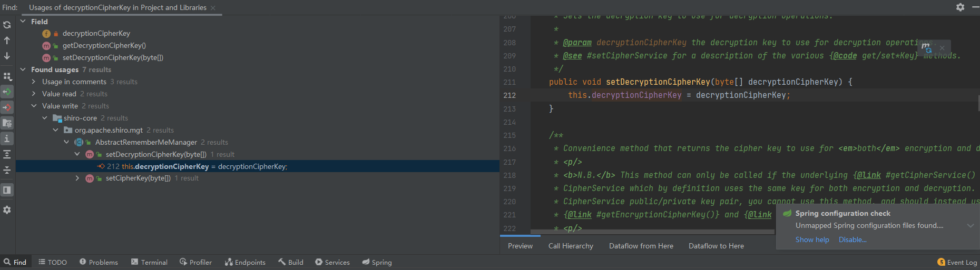Click Show help link in Spring notification

click(812, 239)
